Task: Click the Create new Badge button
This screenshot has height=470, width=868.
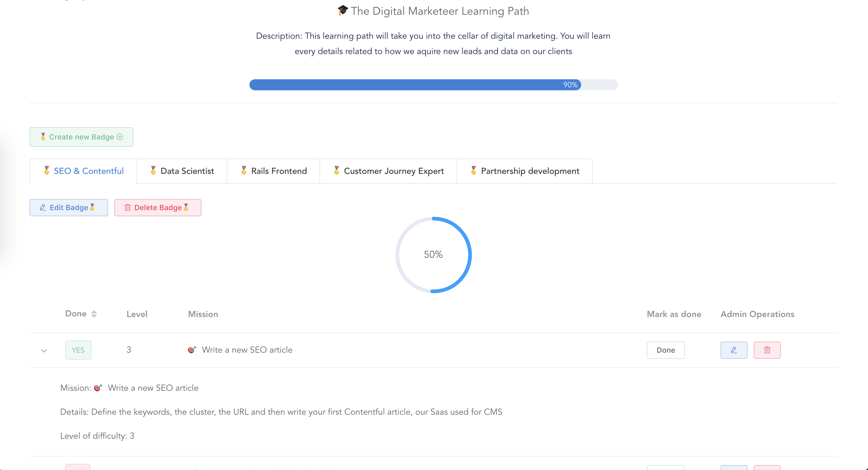Action: [81, 137]
